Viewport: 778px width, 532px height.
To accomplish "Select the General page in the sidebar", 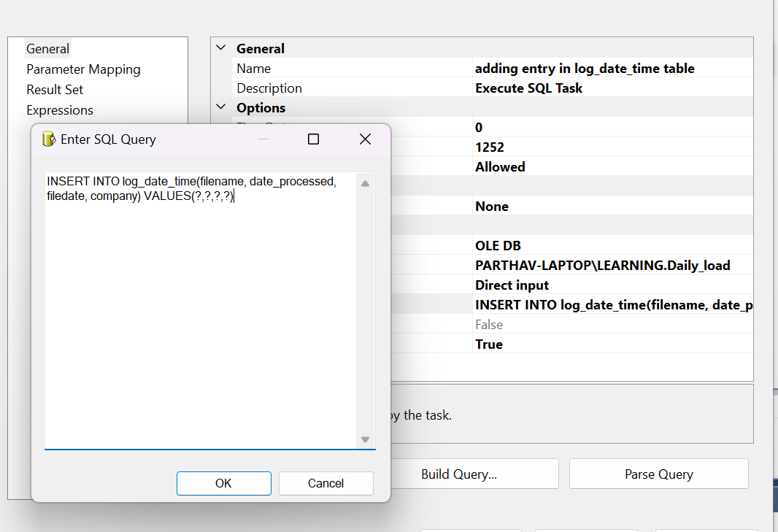I will 47,48.
